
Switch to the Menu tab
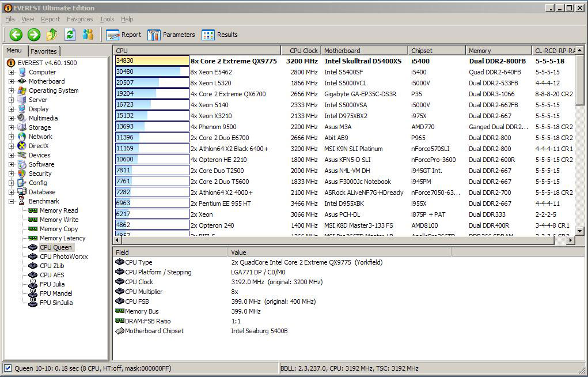[14, 50]
